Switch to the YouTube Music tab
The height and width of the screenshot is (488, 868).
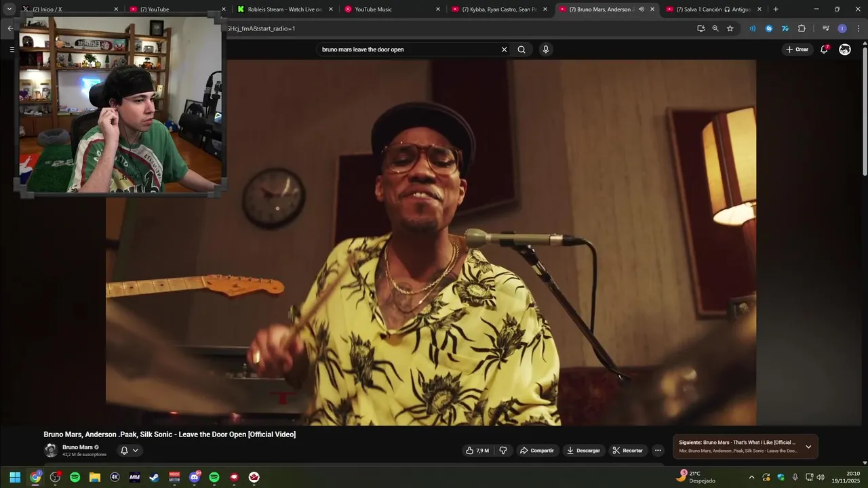click(x=391, y=9)
